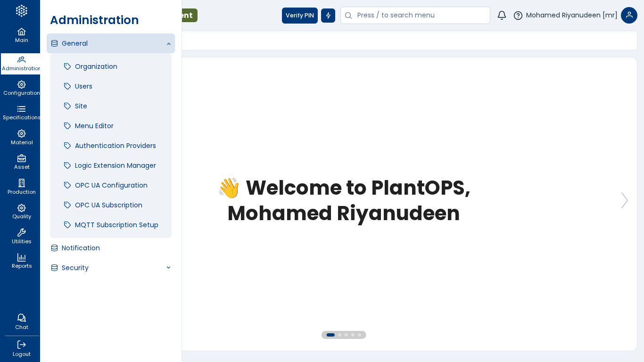Select the second carousel indicator dot

pyautogui.click(x=339, y=335)
